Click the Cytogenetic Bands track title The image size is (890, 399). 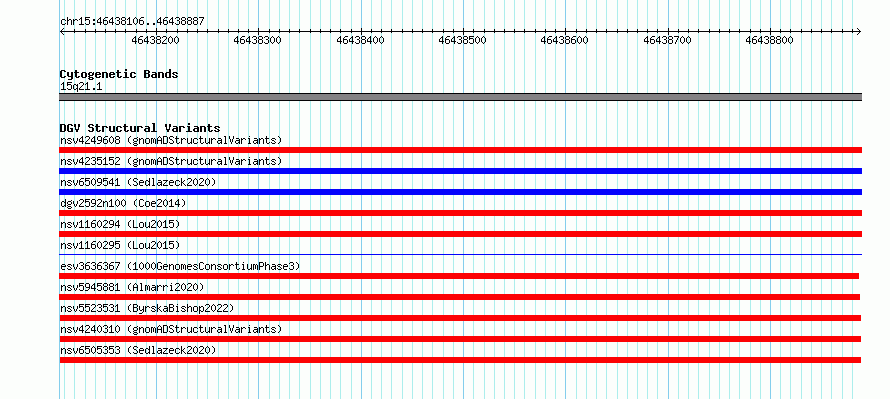[119, 74]
